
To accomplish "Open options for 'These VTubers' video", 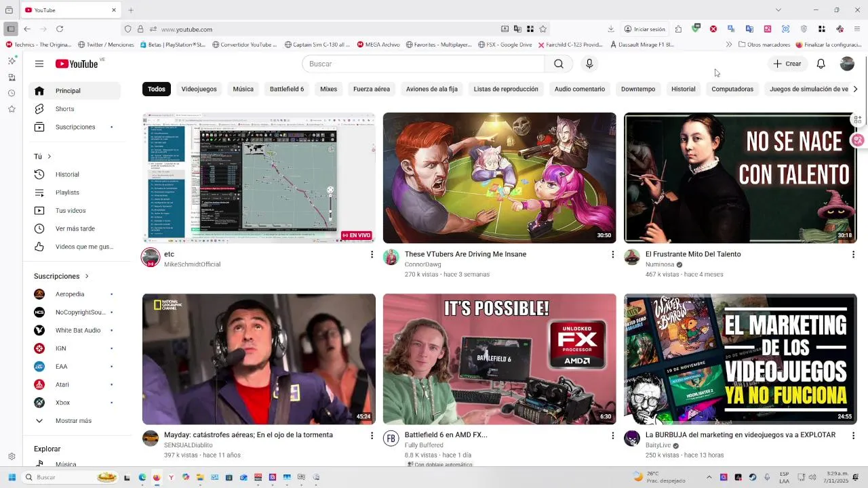I will (x=612, y=254).
